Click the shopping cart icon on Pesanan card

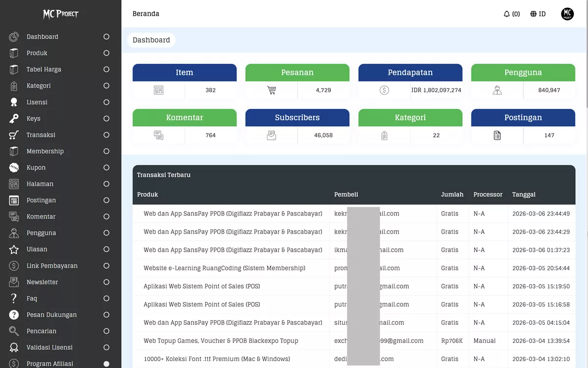coord(271,90)
